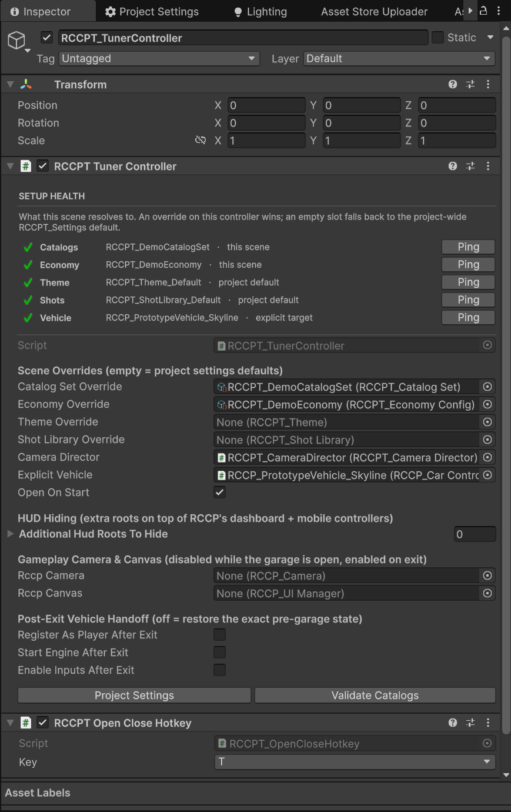This screenshot has height=812, width=511.
Task: Open object picker for Rccp Canvas
Action: point(487,593)
